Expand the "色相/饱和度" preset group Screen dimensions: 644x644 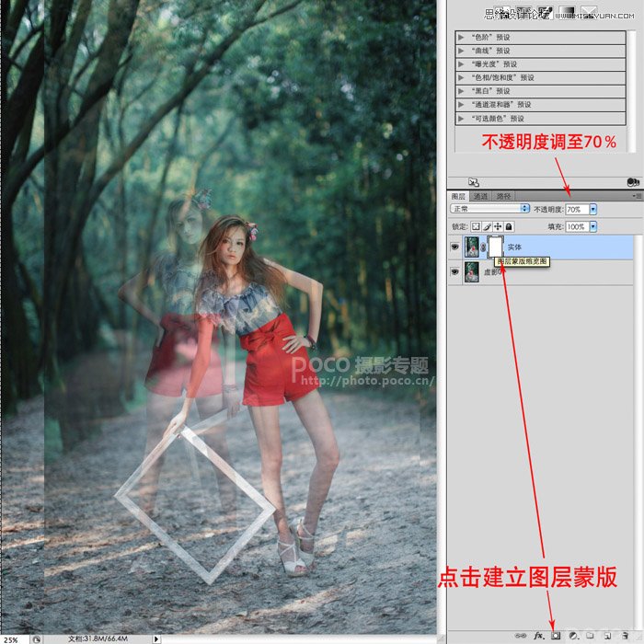coord(461,77)
